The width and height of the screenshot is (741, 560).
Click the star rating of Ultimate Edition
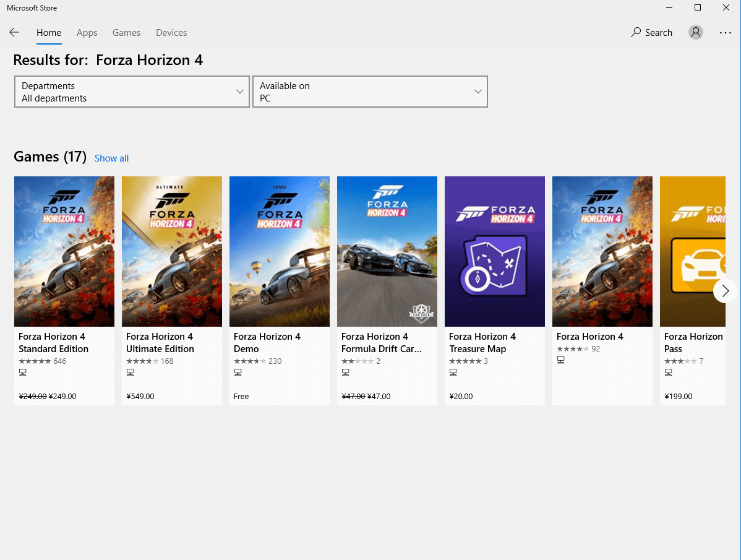[x=142, y=361]
